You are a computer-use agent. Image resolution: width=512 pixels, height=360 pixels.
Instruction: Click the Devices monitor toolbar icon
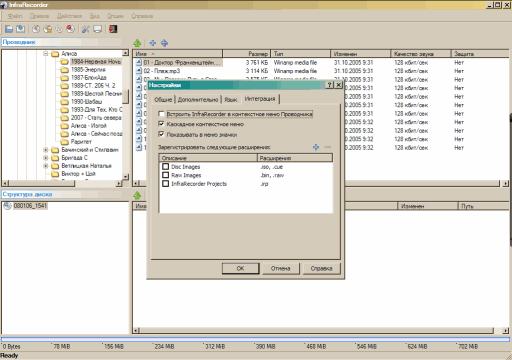click(x=97, y=29)
